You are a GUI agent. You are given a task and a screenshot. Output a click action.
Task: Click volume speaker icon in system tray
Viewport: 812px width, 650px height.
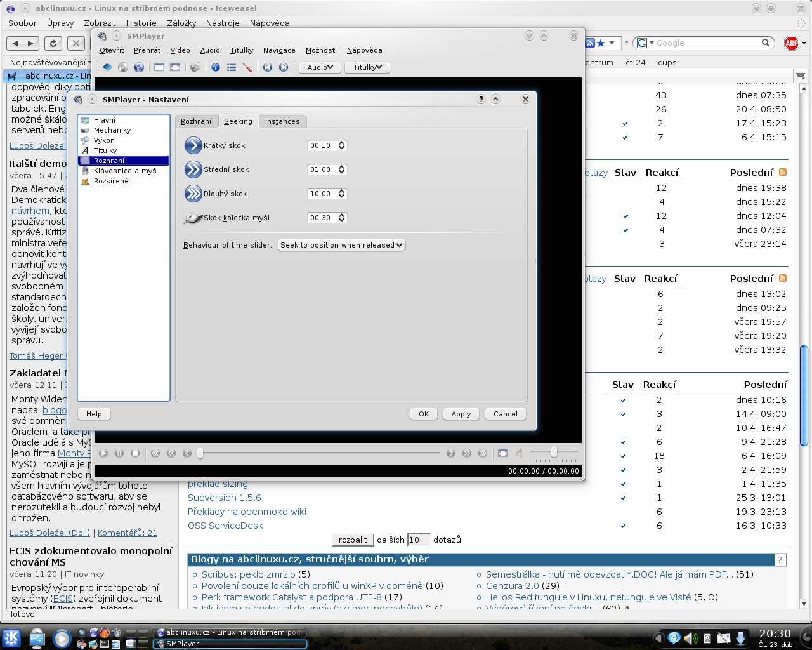tap(690, 638)
